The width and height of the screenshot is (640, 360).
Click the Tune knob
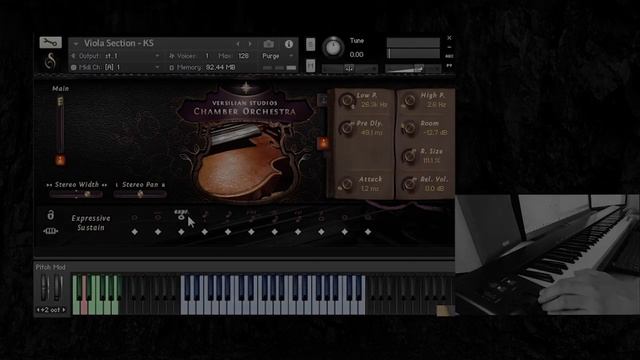pos(333,47)
